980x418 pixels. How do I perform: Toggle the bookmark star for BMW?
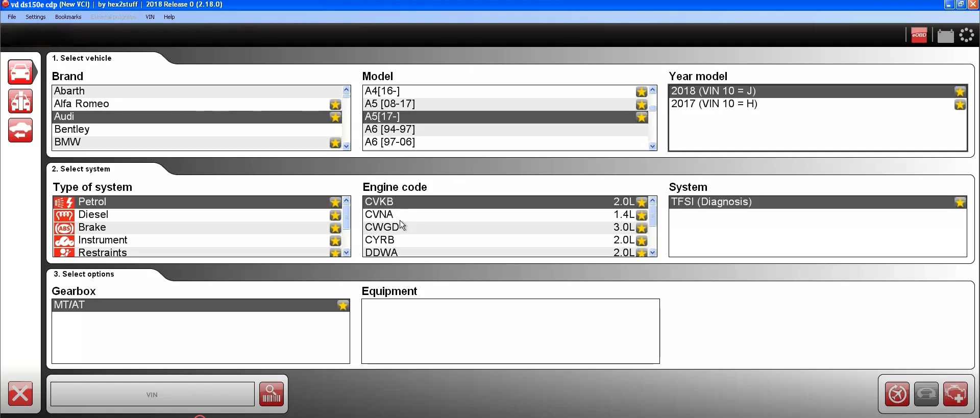click(335, 142)
